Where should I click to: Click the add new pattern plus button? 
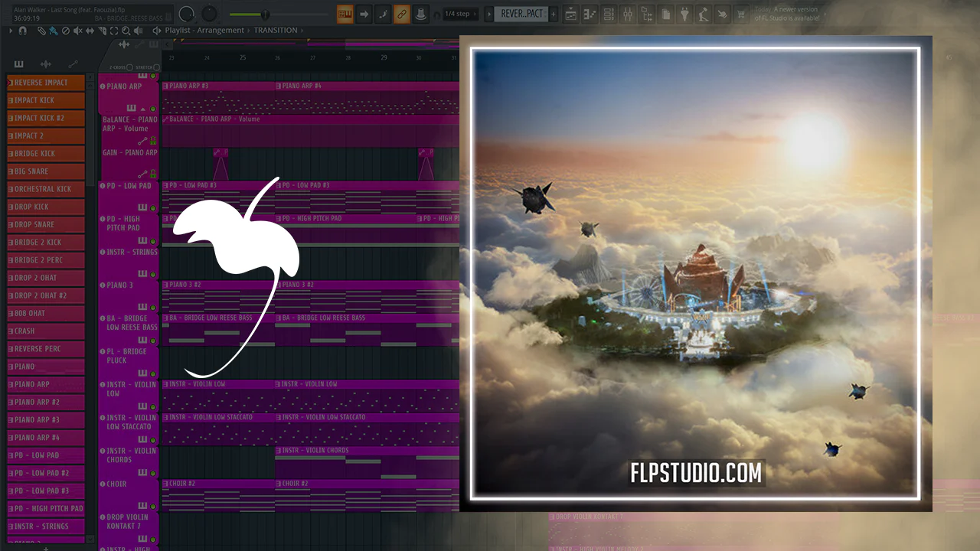coord(554,14)
